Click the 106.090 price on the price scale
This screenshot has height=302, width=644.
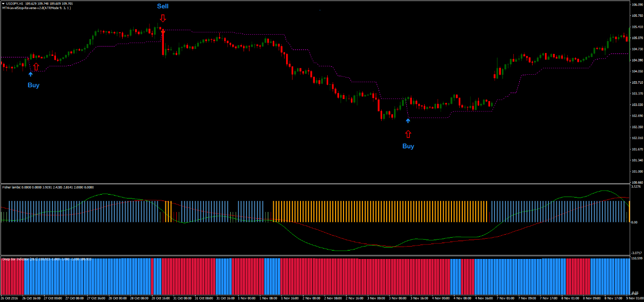636,4
